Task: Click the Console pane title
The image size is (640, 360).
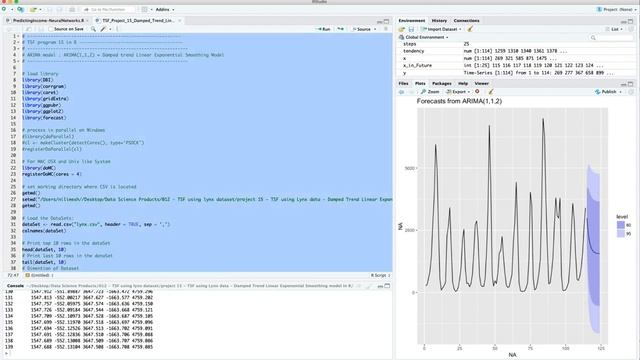Action: point(15,286)
